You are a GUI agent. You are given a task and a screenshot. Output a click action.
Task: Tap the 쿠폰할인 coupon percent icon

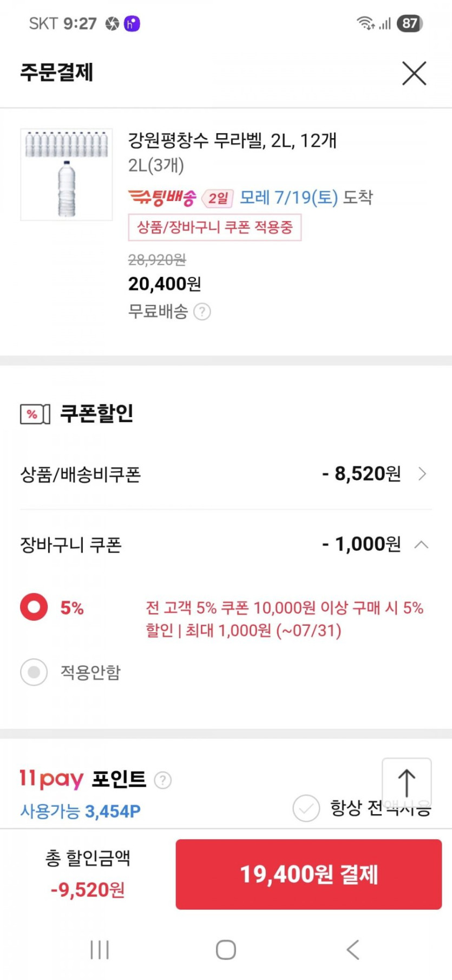pos(35,414)
